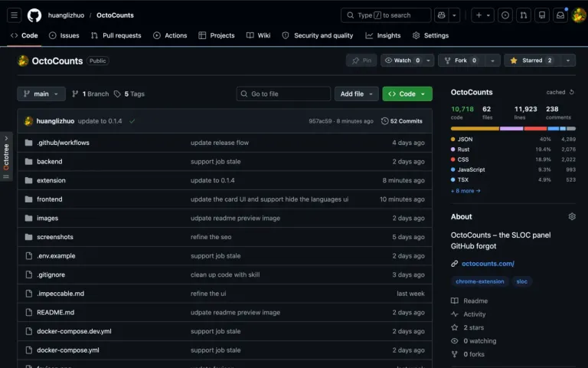Open the Insights tab

point(384,35)
